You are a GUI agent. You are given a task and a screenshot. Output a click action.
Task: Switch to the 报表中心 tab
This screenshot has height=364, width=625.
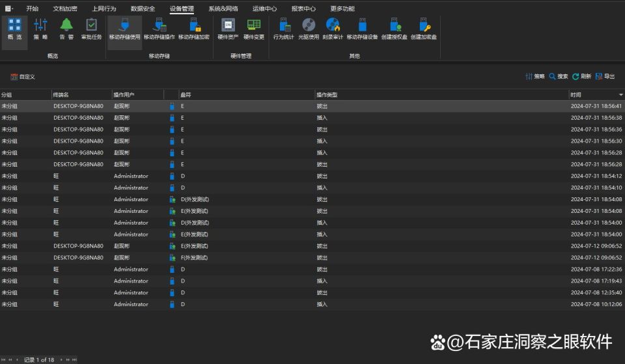click(303, 8)
